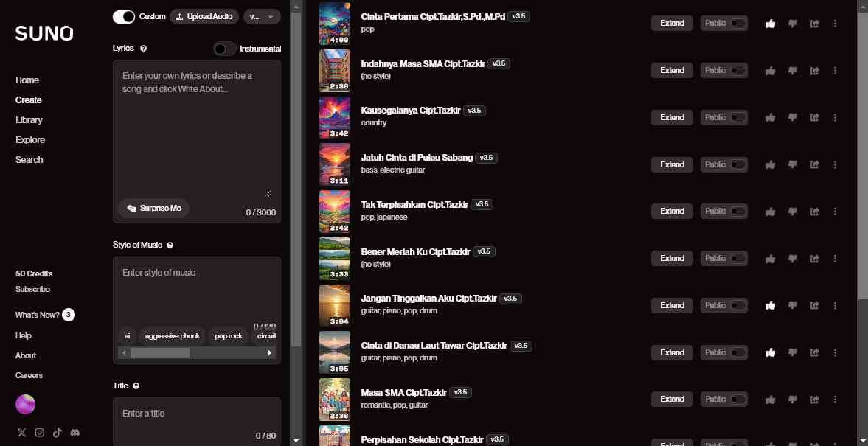The height and width of the screenshot is (446, 868).
Task: Play Jangan Tinggalkan Aku thumbnail
Action: [334, 305]
